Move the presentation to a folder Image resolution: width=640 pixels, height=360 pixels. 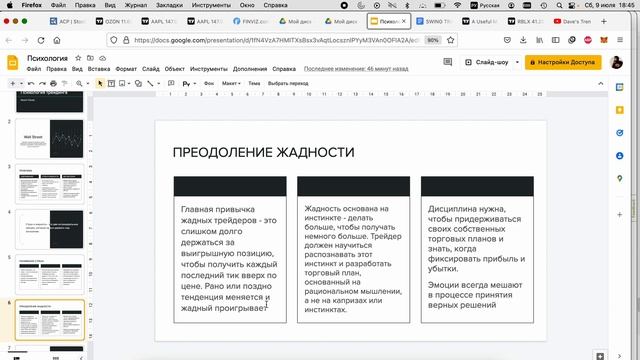tap(90, 58)
